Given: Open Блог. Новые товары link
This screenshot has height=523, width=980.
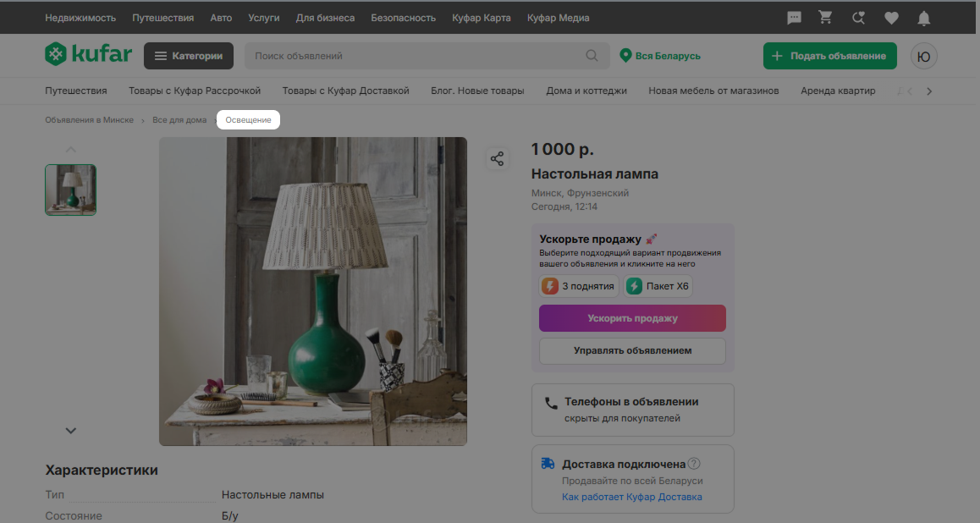Looking at the screenshot, I should click(477, 91).
